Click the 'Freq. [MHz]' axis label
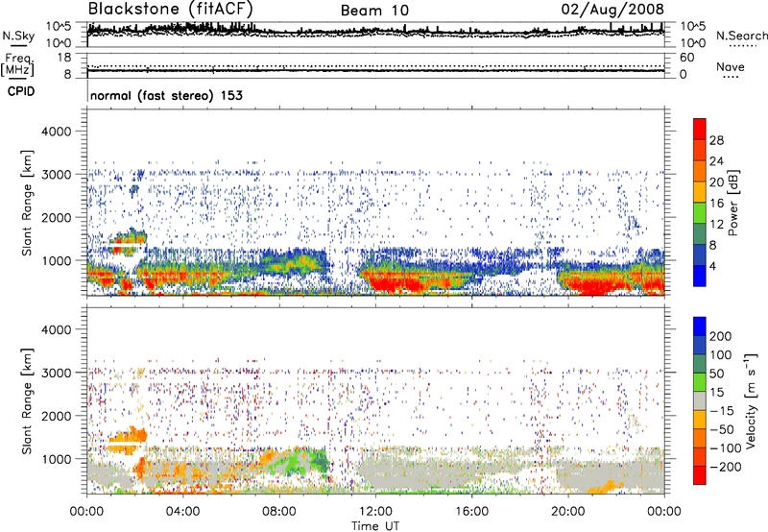Viewport: 768px width, 532px height. pyautogui.click(x=18, y=65)
